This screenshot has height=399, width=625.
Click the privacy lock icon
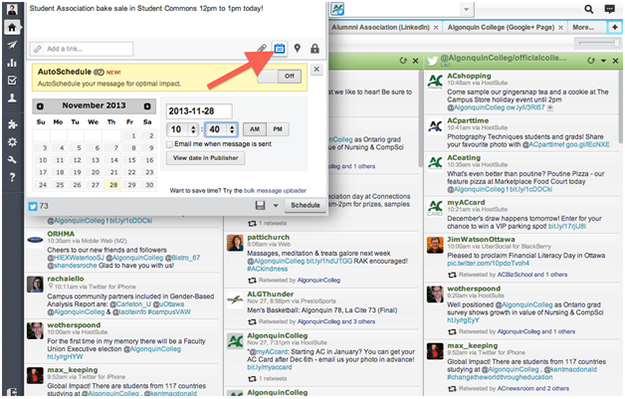315,49
